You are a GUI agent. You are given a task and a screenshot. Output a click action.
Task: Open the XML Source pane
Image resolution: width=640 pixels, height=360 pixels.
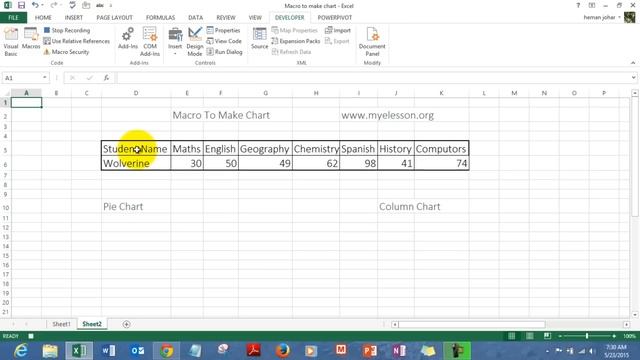[x=260, y=38]
